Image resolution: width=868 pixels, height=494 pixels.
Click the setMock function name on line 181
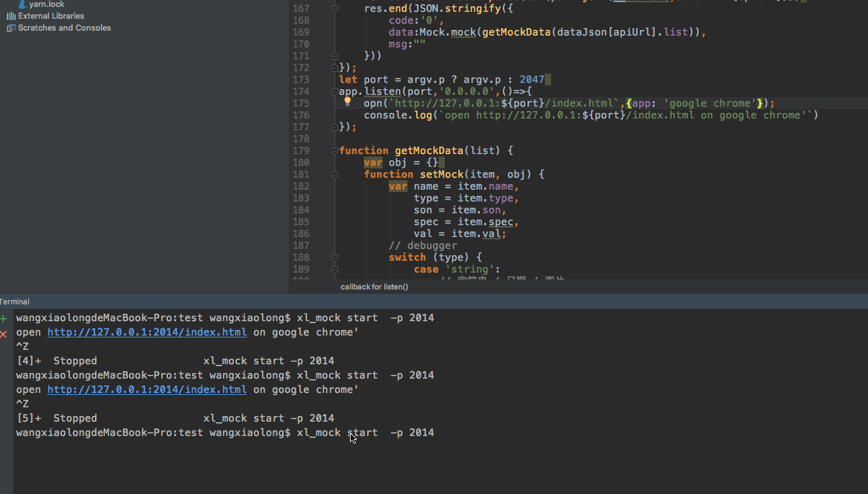pyautogui.click(x=442, y=175)
